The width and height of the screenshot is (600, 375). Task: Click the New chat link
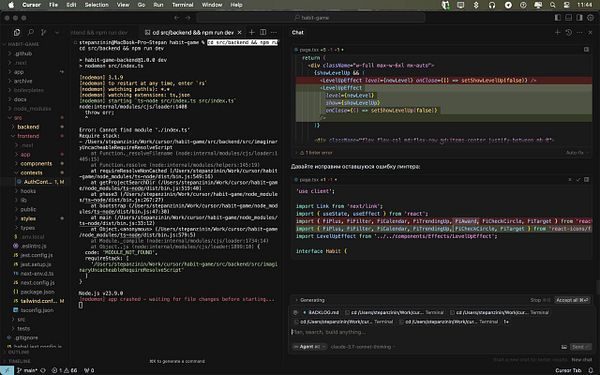[582, 360]
